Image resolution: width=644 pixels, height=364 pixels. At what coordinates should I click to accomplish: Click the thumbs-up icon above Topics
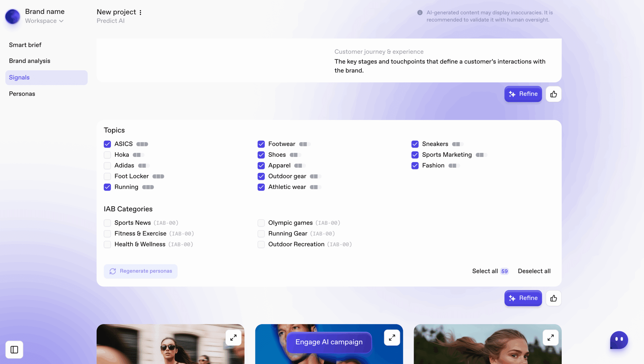click(x=553, y=94)
